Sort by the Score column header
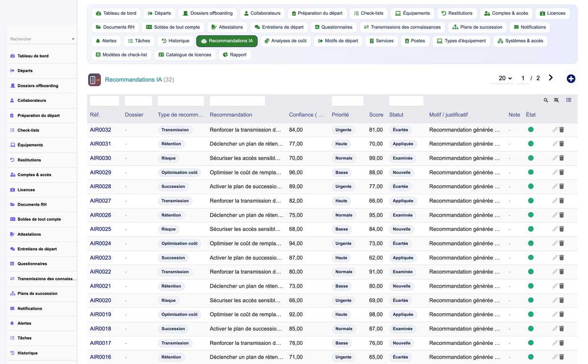Screen dimensions: 588x364 click(x=376, y=115)
